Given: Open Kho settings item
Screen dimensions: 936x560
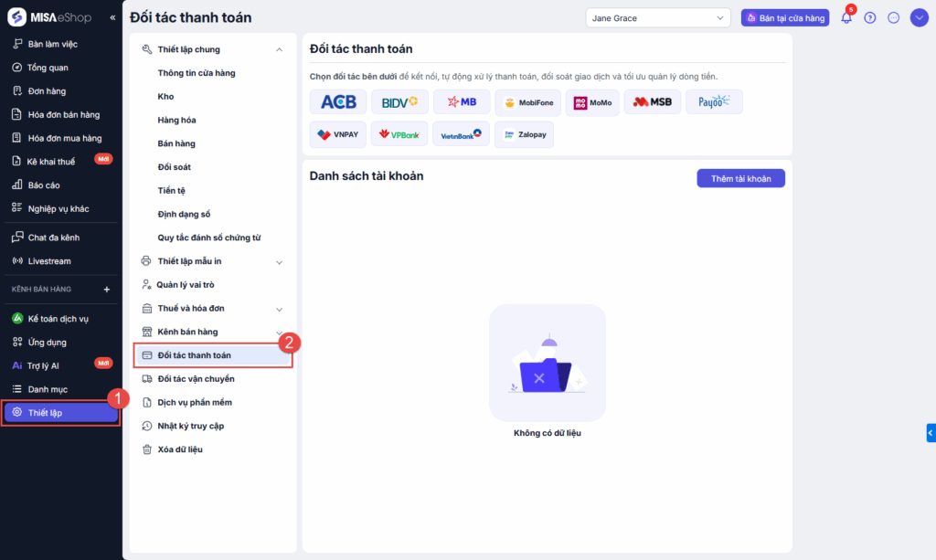Looking at the screenshot, I should pos(166,97).
